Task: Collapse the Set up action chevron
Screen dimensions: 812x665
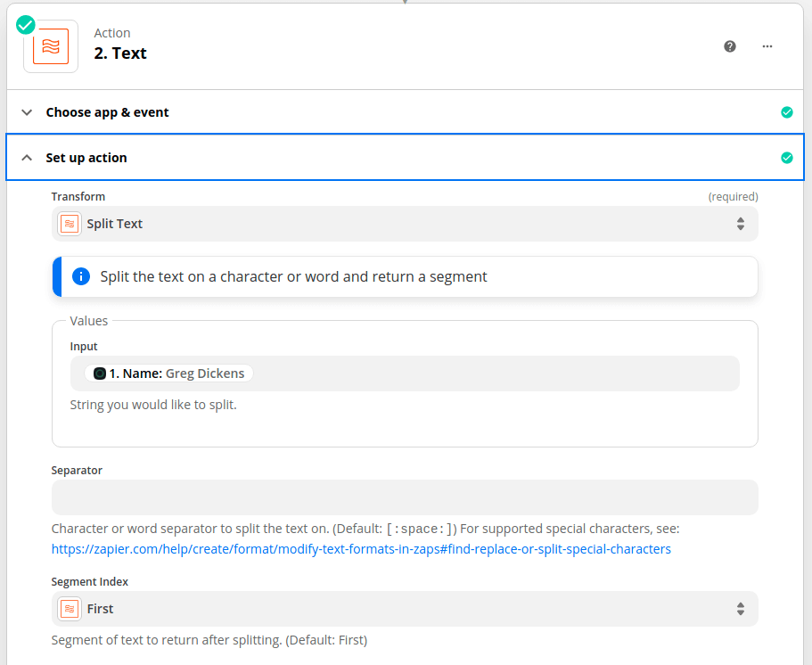Action: coord(27,158)
